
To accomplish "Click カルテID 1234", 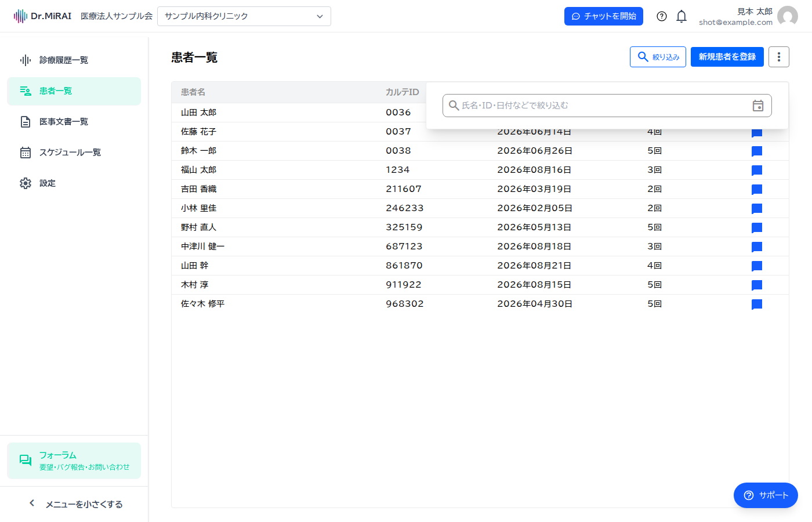I will click(398, 170).
